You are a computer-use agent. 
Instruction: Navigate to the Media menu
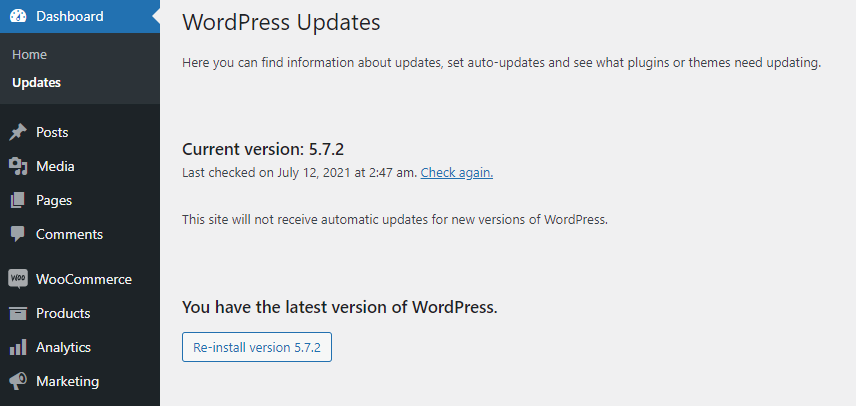point(55,166)
